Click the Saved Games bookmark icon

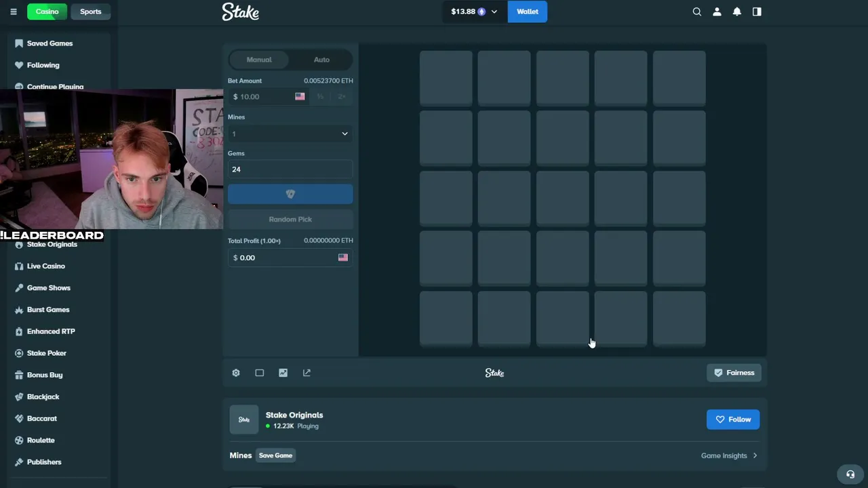click(x=19, y=43)
